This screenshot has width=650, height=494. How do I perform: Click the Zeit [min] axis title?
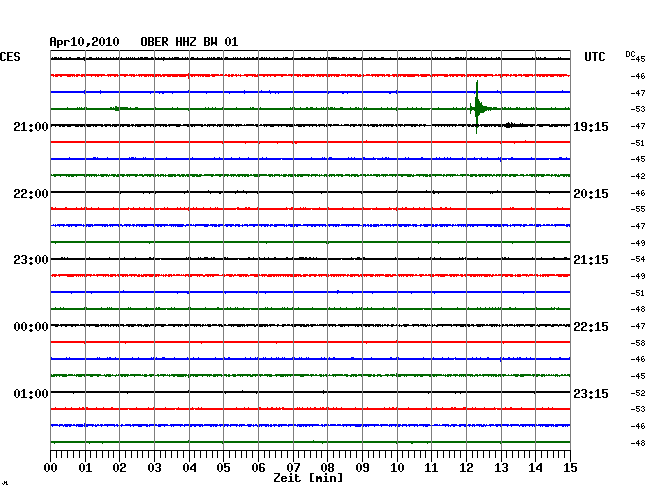pyautogui.click(x=308, y=478)
